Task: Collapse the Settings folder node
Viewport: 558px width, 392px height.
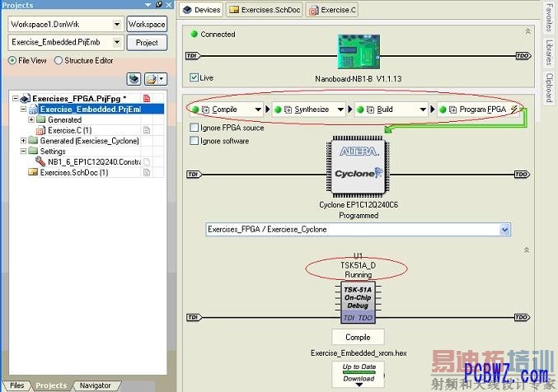Action: [x=23, y=152]
